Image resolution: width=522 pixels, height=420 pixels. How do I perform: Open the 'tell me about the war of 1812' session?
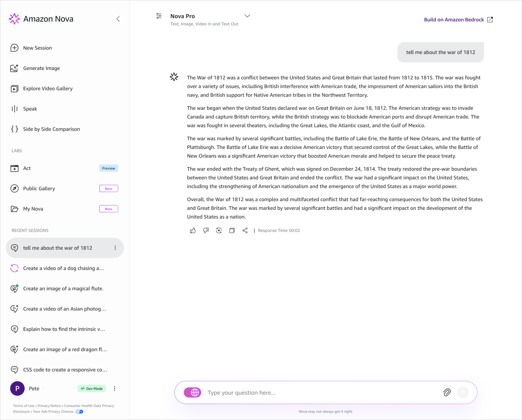(65, 248)
